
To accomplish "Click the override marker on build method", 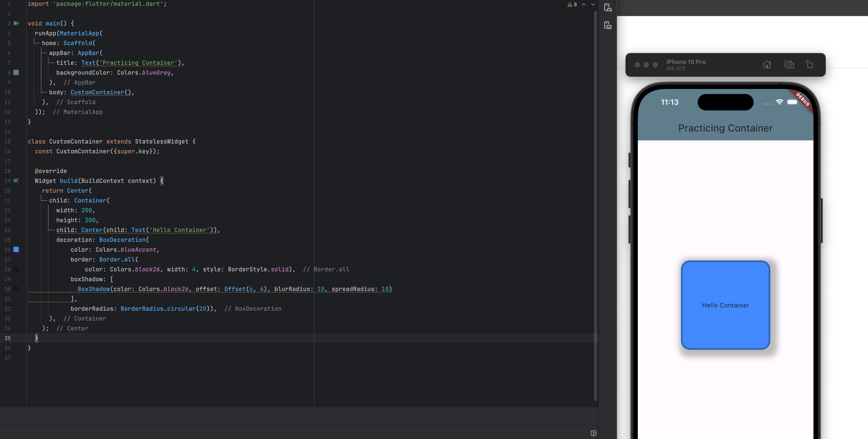I will click(16, 181).
